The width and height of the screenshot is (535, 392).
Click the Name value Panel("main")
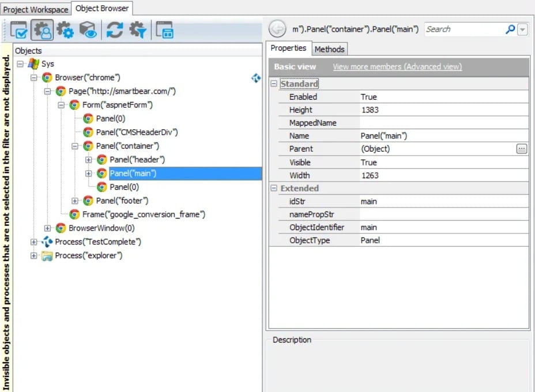pyautogui.click(x=384, y=136)
